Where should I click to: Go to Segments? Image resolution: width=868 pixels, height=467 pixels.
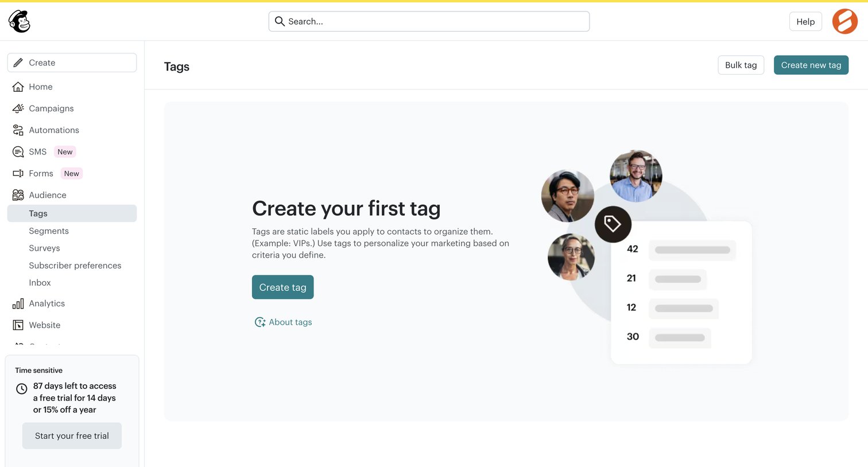(x=49, y=231)
